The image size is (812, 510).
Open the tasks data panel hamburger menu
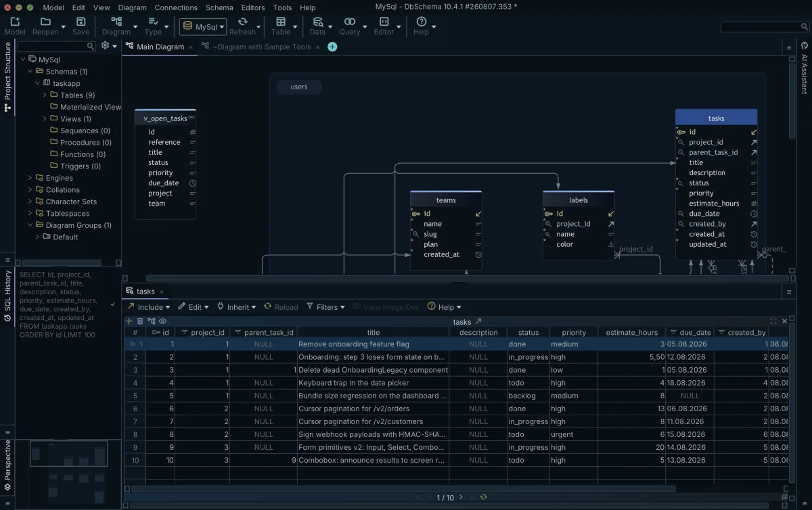click(789, 292)
